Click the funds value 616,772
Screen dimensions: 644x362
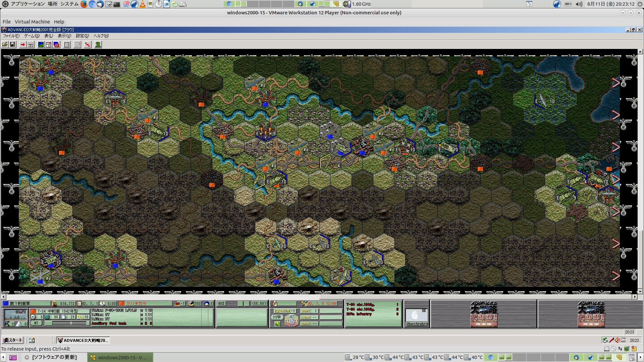click(x=67, y=304)
